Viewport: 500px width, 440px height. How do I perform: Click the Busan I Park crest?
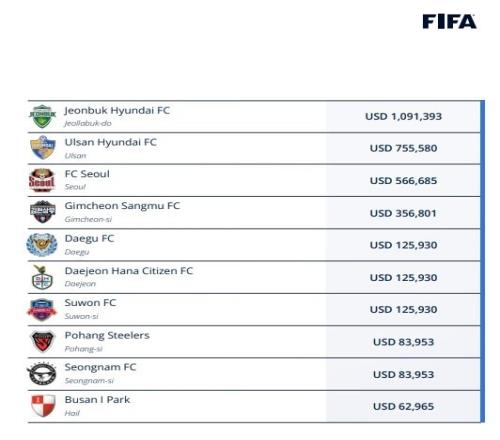point(43,406)
